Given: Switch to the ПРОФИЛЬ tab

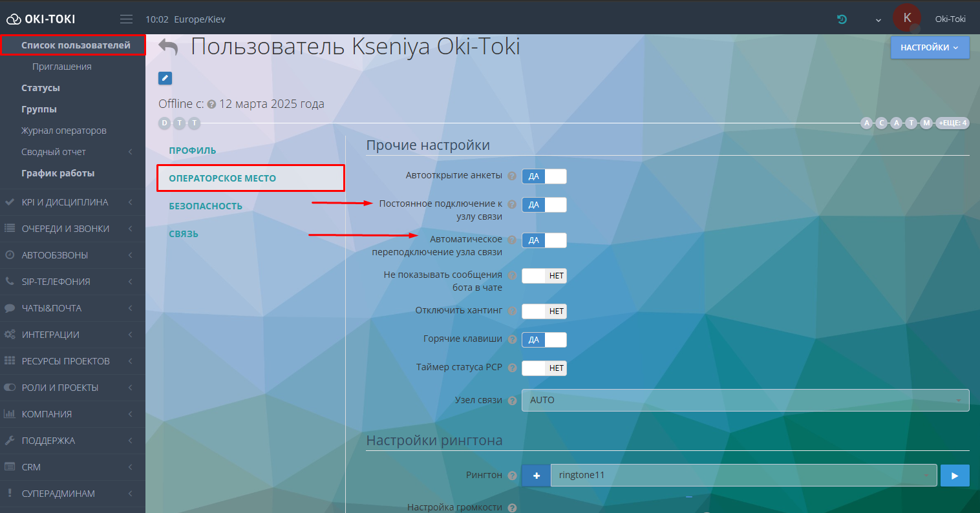Looking at the screenshot, I should tap(193, 151).
